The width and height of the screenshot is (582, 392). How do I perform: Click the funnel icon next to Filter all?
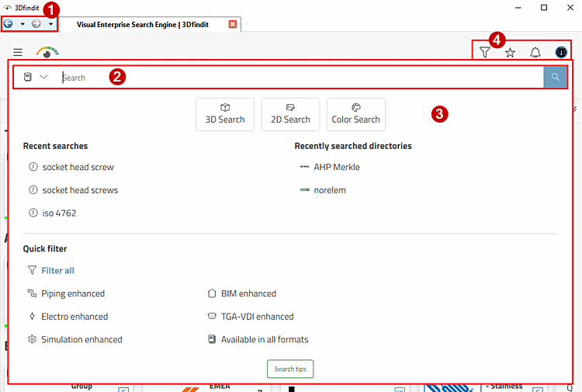(x=33, y=270)
